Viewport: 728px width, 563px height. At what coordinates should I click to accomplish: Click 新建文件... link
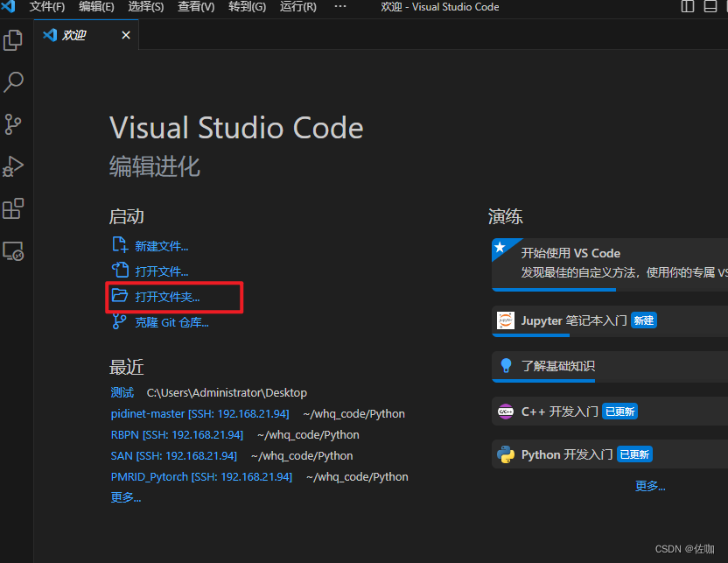[162, 246]
